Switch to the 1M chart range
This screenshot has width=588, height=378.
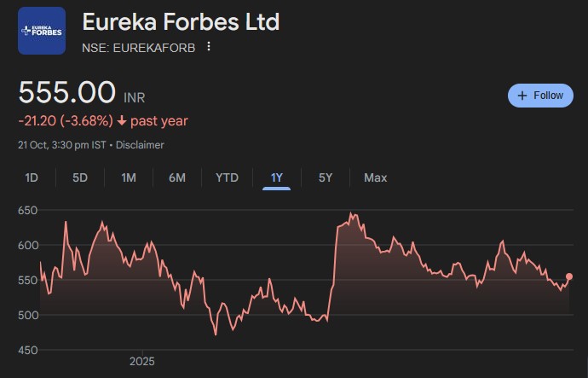click(129, 177)
